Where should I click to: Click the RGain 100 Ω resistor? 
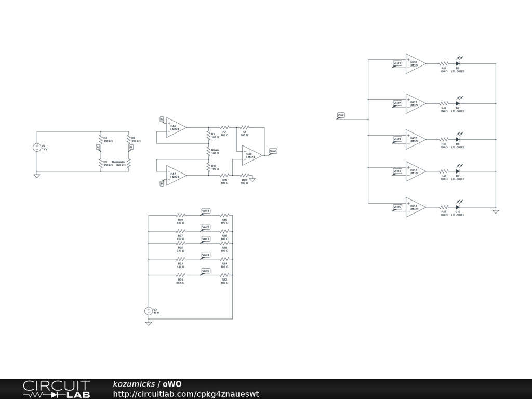[209, 151]
